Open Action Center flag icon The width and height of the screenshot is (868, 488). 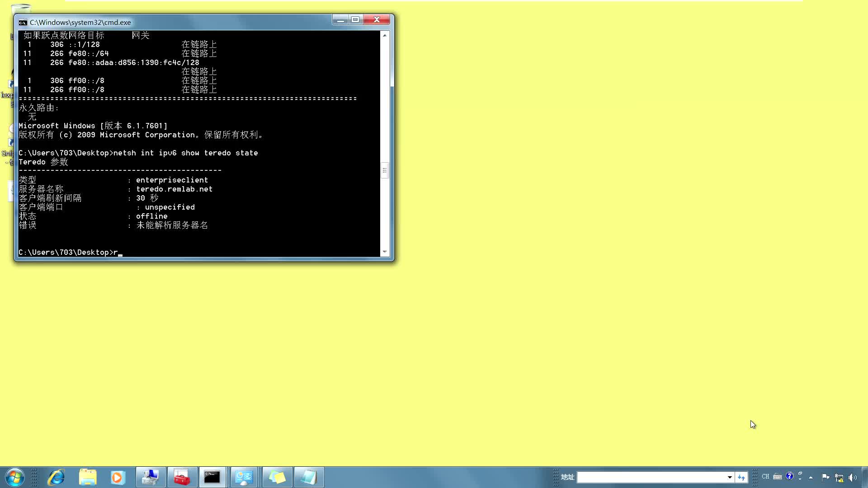coord(826,477)
